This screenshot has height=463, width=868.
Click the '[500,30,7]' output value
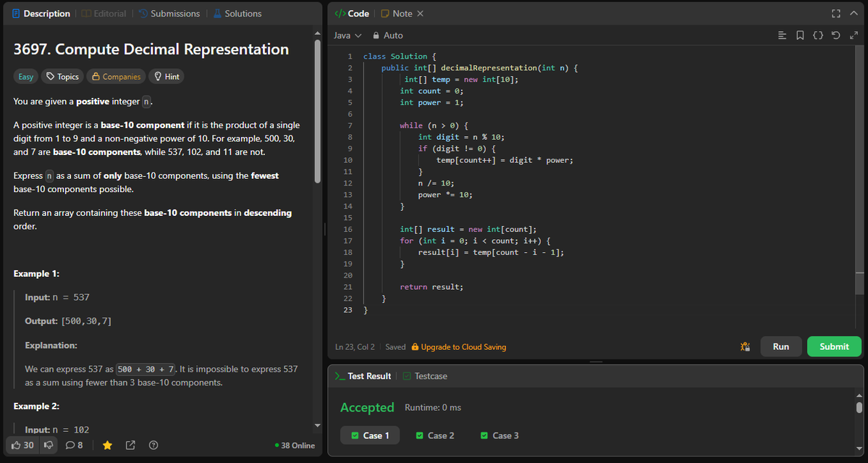click(86, 321)
